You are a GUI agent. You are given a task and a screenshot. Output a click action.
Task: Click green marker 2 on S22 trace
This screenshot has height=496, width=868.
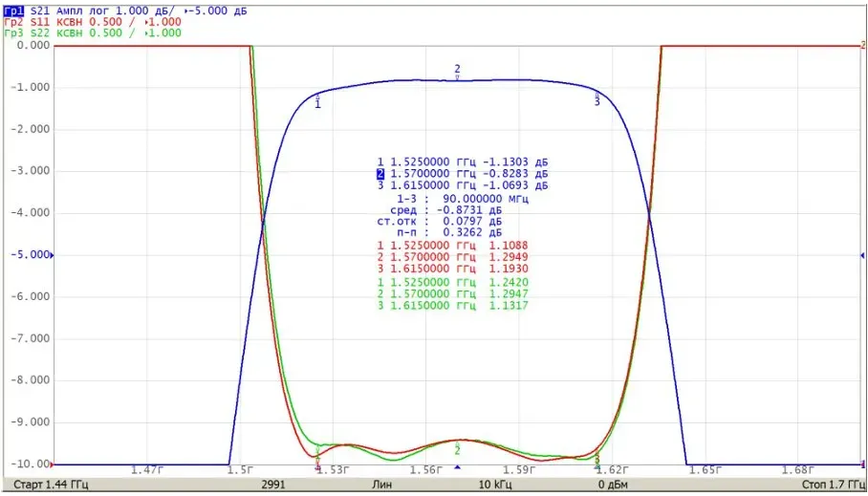[x=457, y=449]
